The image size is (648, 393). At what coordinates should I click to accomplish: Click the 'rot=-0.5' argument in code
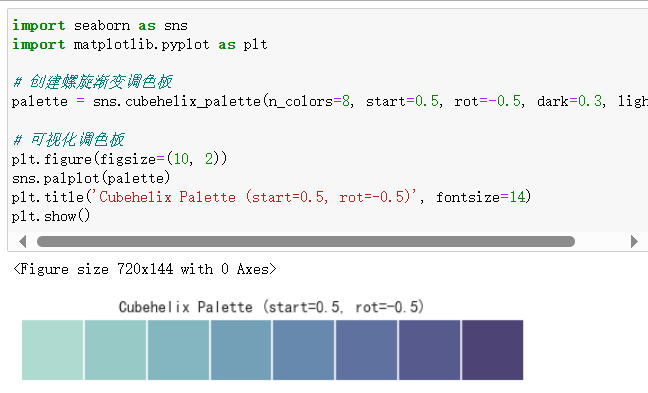(487, 101)
